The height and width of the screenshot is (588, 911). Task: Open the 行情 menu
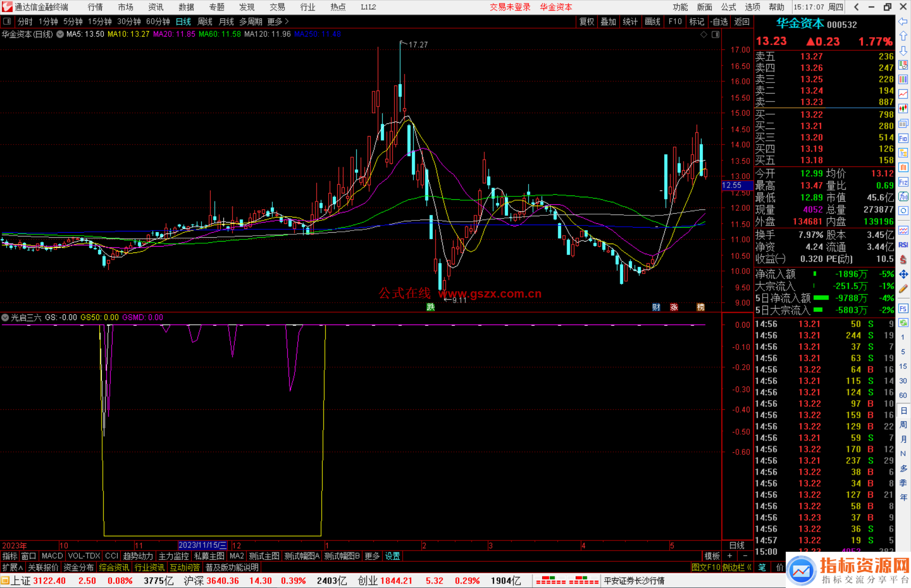(95, 7)
